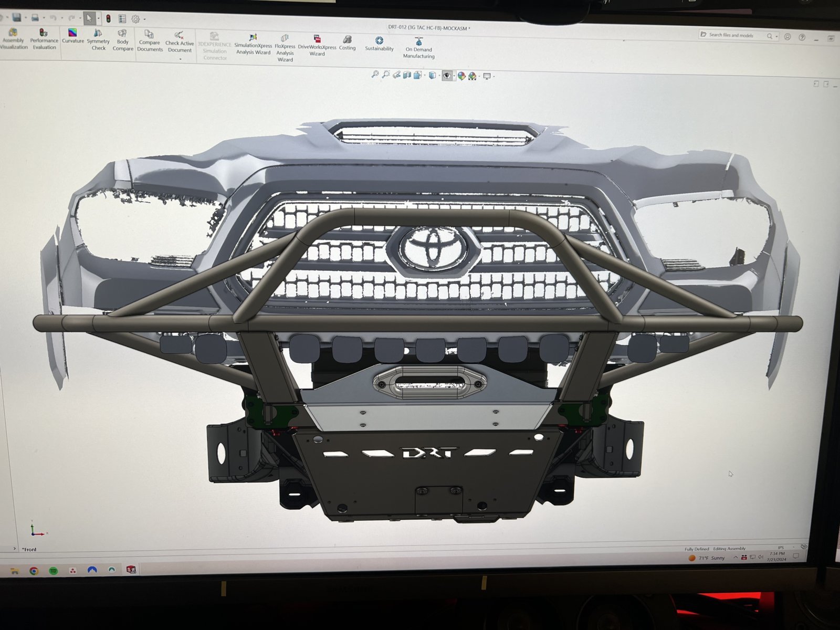Image resolution: width=840 pixels, height=630 pixels.
Task: Click Zoom to Fit in view toolbar
Action: (375, 75)
